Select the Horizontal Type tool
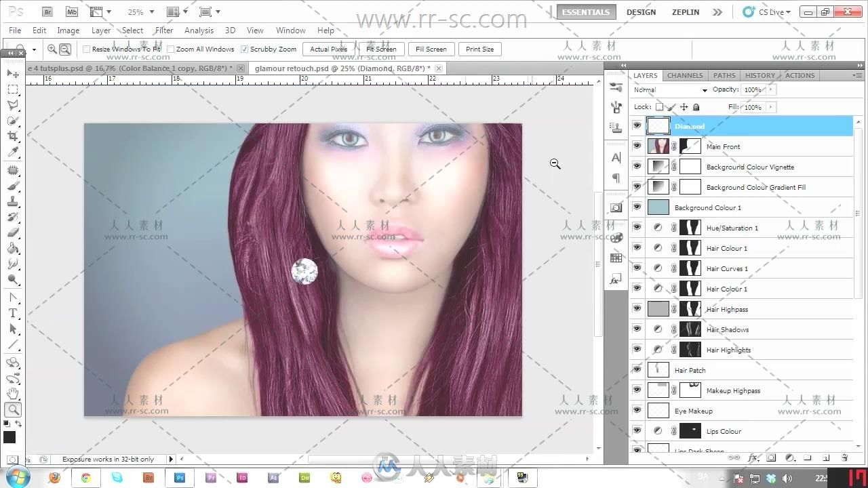The width and height of the screenshot is (868, 488). [x=13, y=313]
